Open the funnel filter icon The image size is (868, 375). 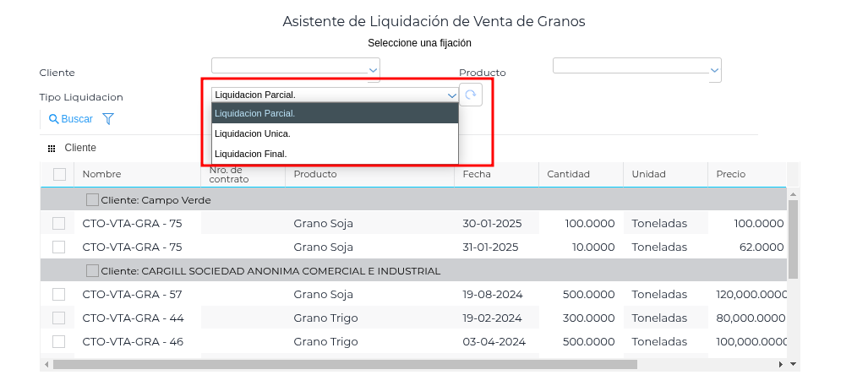[108, 119]
